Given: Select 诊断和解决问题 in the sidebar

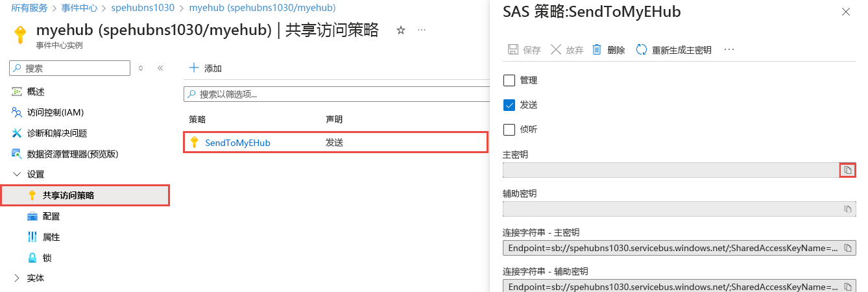Looking at the screenshot, I should pos(57,133).
